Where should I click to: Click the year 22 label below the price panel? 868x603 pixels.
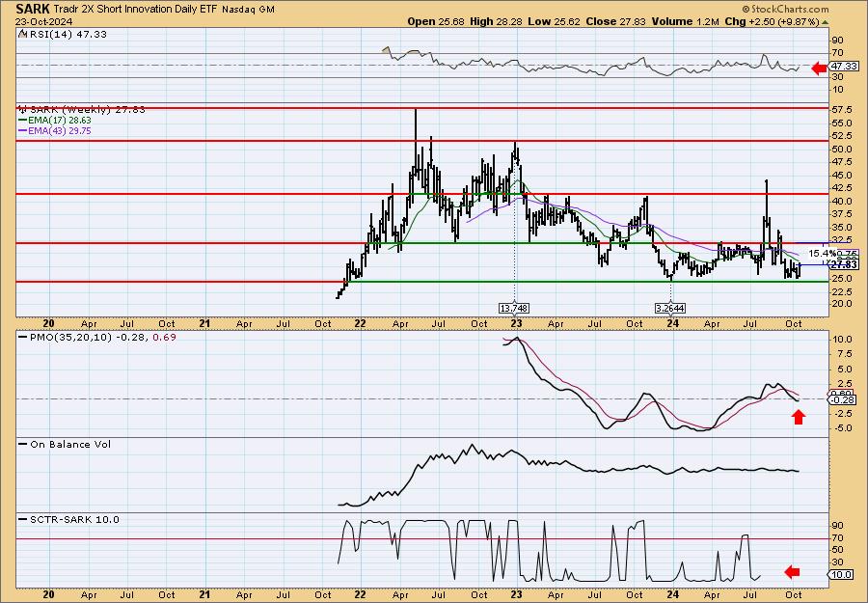click(361, 324)
